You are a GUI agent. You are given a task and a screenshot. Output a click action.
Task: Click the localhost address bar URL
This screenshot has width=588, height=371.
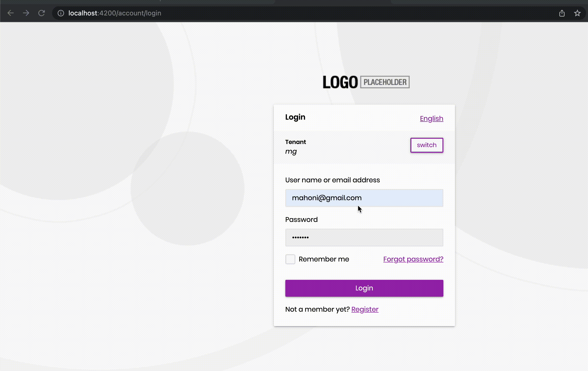(115, 13)
